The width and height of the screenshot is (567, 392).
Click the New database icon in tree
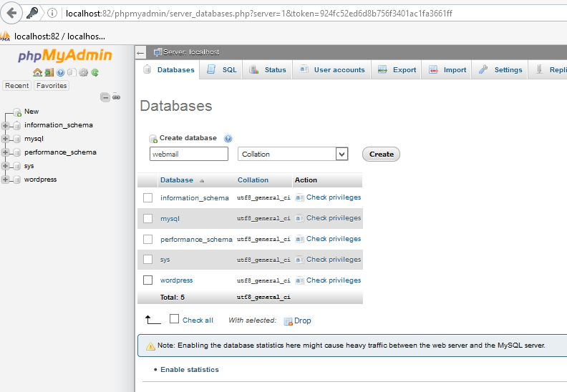pyautogui.click(x=17, y=112)
